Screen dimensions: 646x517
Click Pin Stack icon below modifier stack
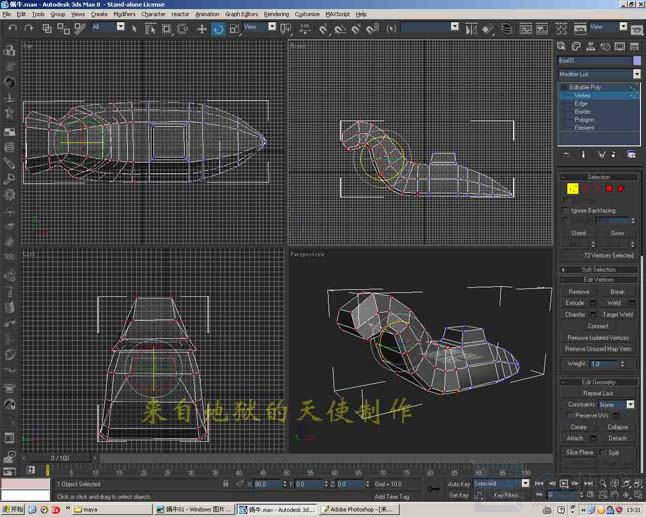(566, 154)
